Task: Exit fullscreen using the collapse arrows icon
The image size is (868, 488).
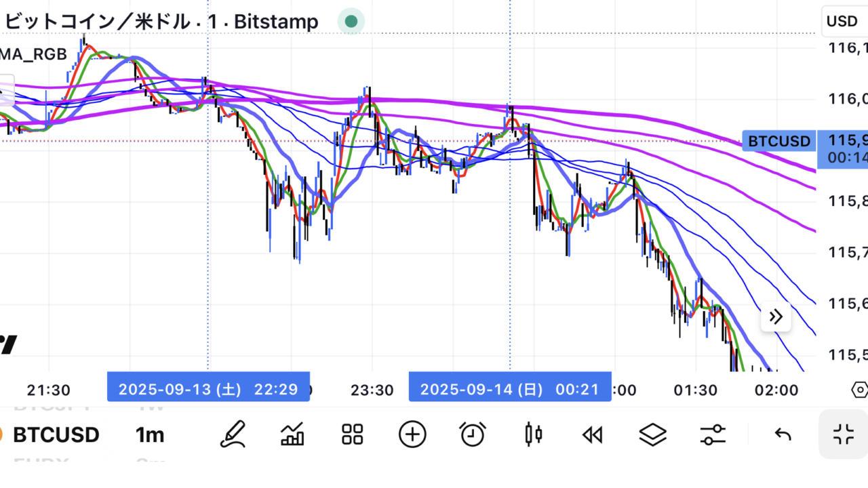Action: [x=844, y=434]
